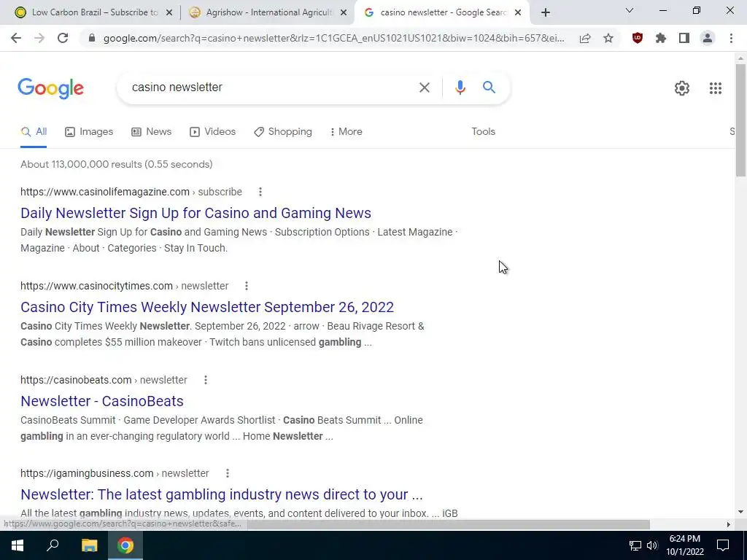This screenshot has width=747, height=560.
Task: Switch to Shopping results
Action: (283, 132)
